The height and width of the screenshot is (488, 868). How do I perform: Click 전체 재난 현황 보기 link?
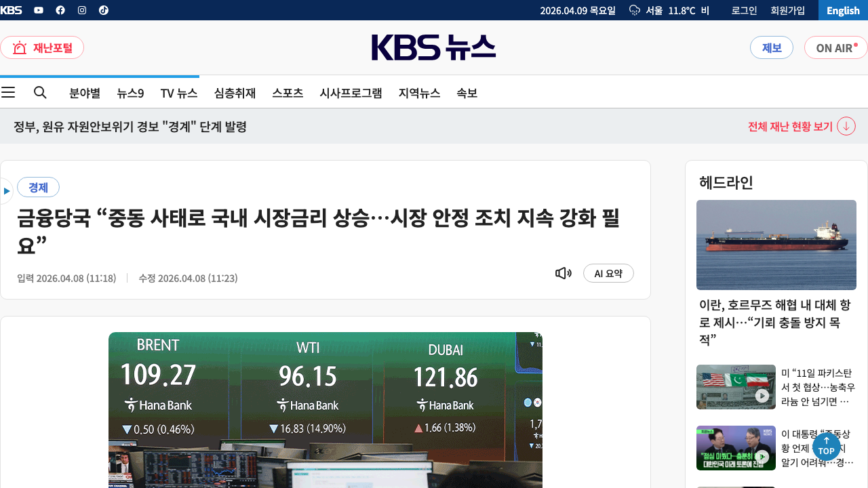790,127
